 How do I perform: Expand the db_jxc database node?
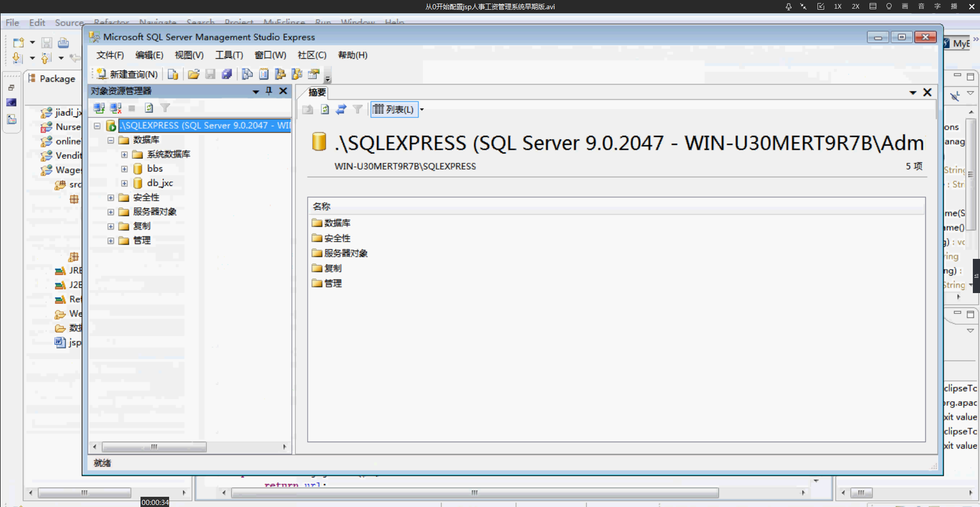pos(124,183)
